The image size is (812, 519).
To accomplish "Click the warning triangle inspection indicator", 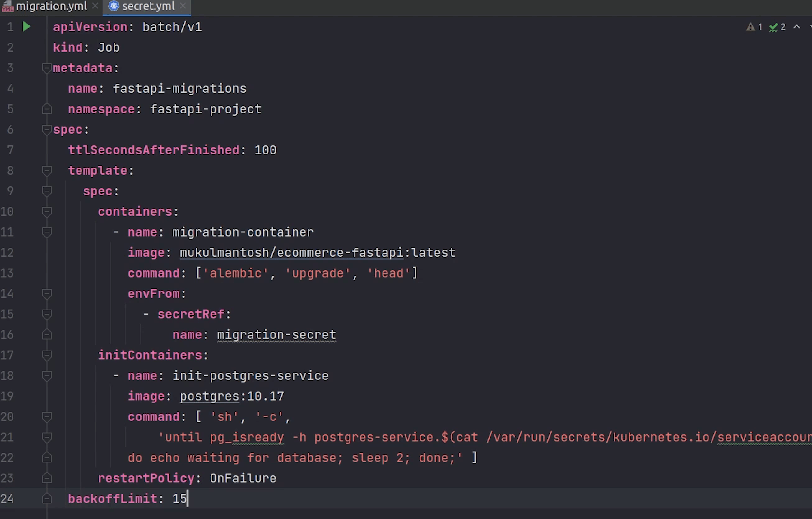I will coord(750,27).
